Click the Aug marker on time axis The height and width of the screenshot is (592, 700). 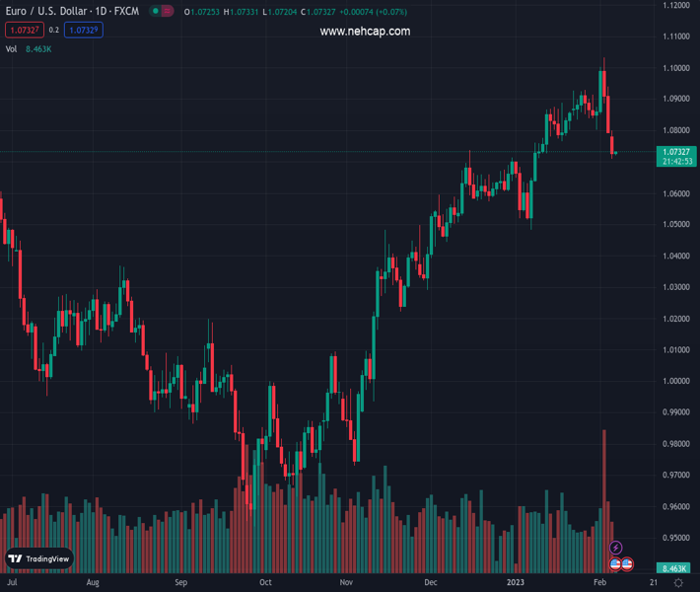click(x=93, y=583)
